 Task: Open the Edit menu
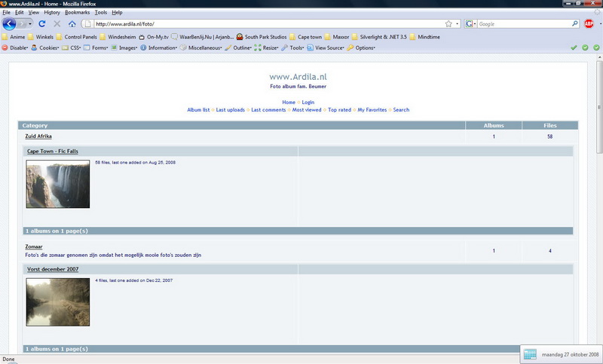(20, 12)
